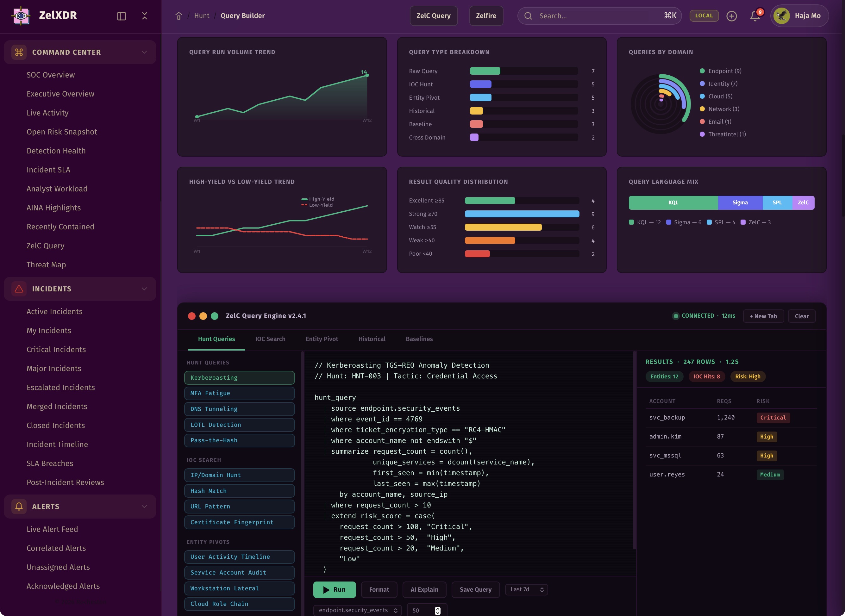Click the Command Center section icon
The image size is (845, 616).
pyautogui.click(x=19, y=52)
